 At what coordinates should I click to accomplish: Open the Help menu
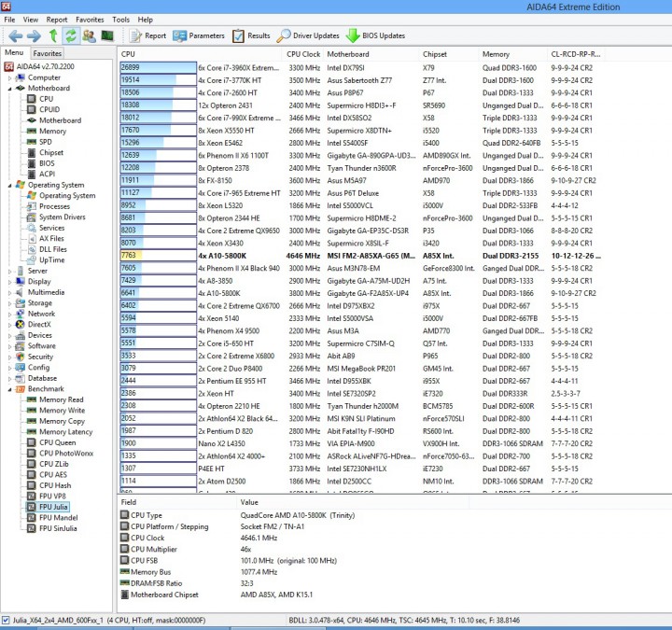click(x=146, y=20)
